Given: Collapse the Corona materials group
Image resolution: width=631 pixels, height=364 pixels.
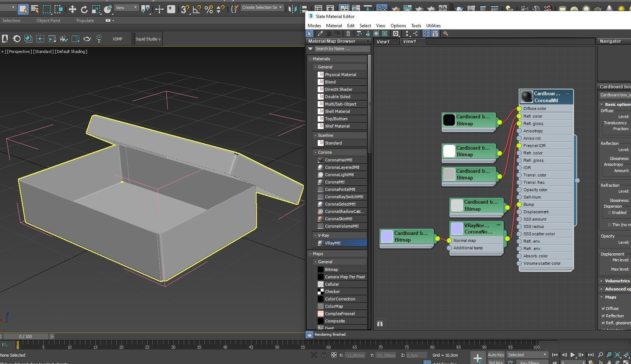Looking at the screenshot, I should coord(315,152).
